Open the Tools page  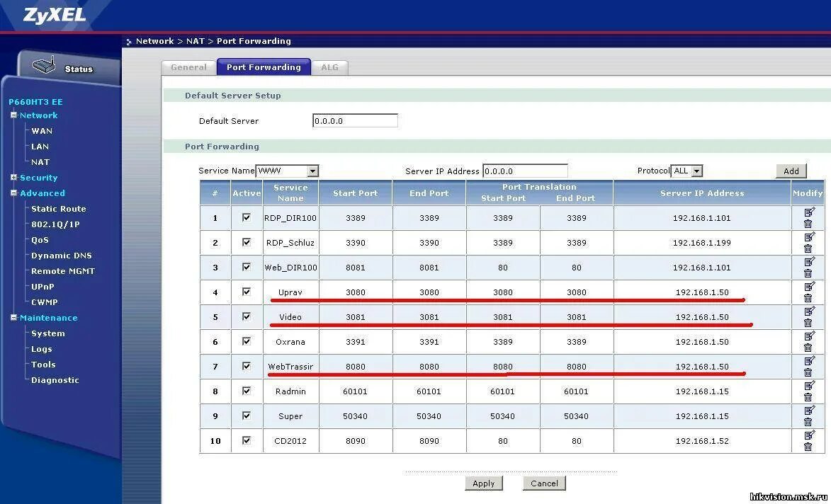[x=43, y=365]
